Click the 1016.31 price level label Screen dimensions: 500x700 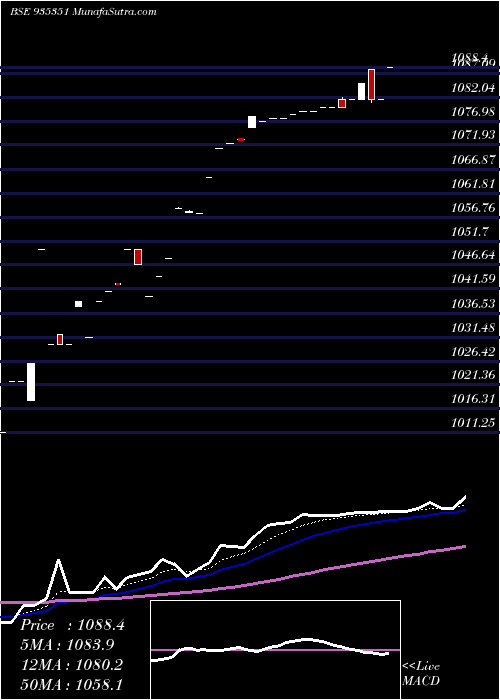click(x=473, y=399)
